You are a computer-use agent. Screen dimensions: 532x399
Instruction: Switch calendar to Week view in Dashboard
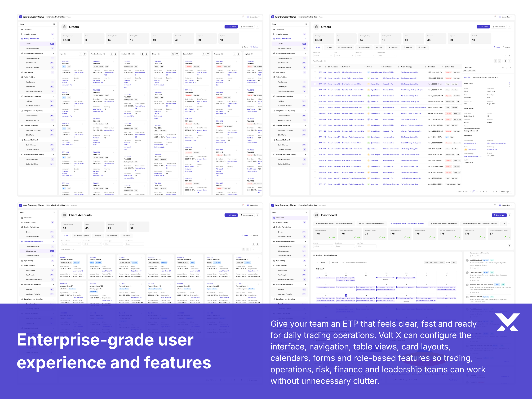[442, 262]
